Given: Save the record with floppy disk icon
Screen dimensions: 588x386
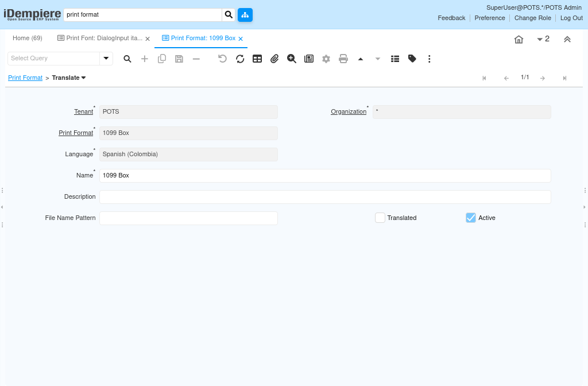Looking at the screenshot, I should (179, 59).
